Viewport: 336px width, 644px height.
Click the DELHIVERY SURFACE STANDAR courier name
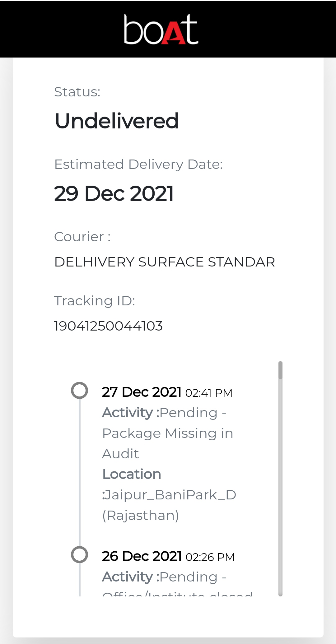(x=165, y=262)
